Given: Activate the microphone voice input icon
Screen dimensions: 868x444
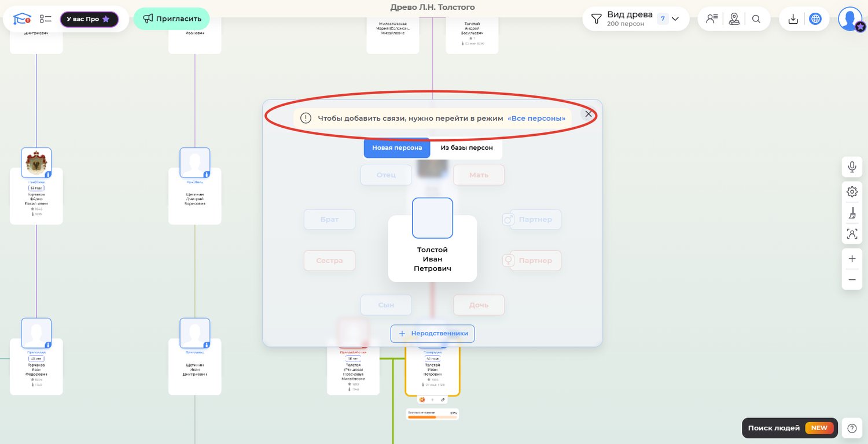Looking at the screenshot, I should 852,167.
